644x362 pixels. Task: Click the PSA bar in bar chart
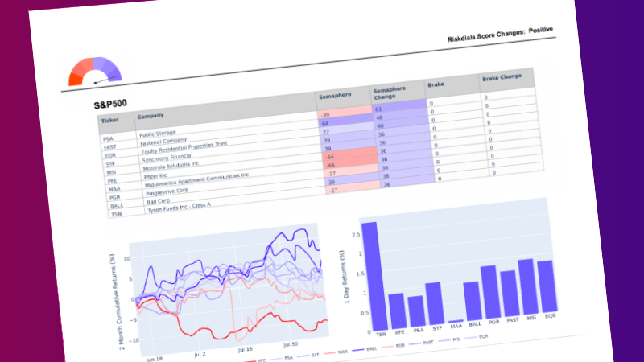[415, 311]
